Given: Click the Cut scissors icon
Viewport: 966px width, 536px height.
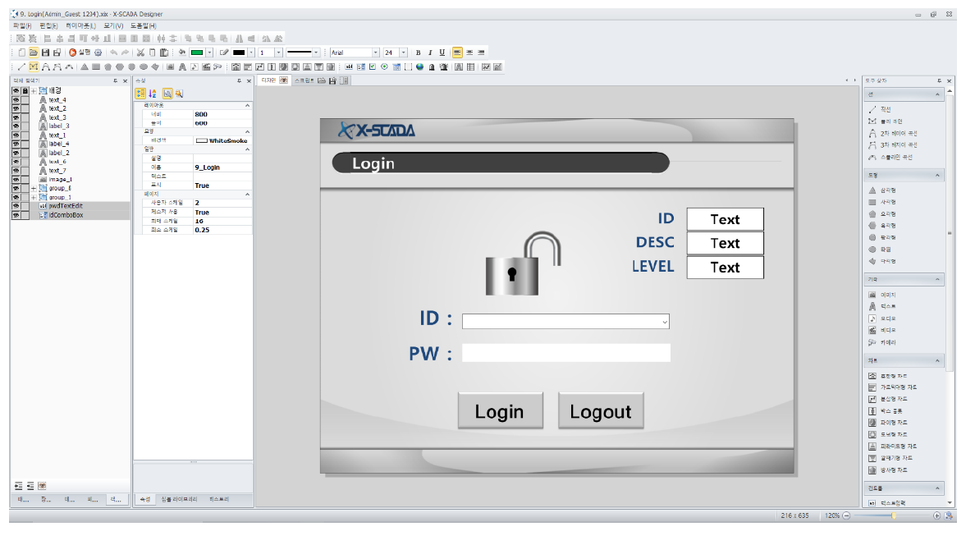Looking at the screenshot, I should 140,52.
